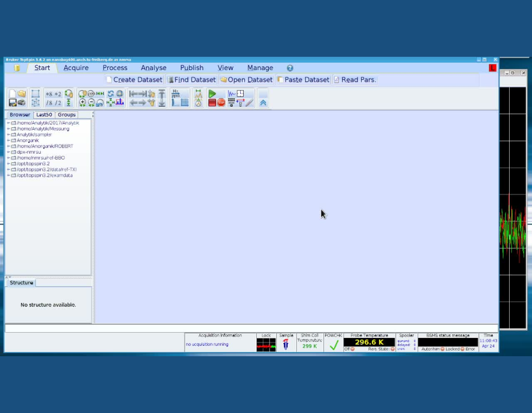Image resolution: width=532 pixels, height=413 pixels.
Task: Toggle the grid display icon
Action: [185, 103]
